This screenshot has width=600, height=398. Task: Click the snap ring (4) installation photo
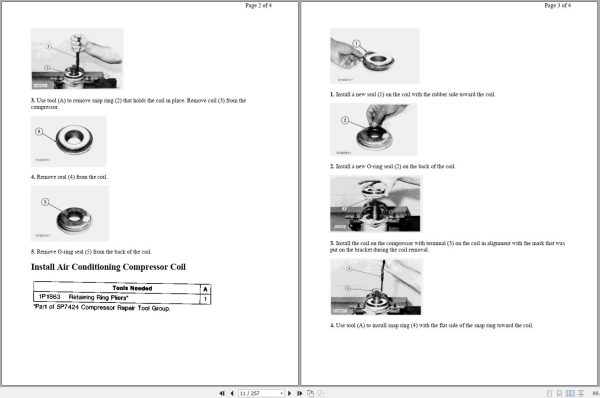click(x=376, y=287)
